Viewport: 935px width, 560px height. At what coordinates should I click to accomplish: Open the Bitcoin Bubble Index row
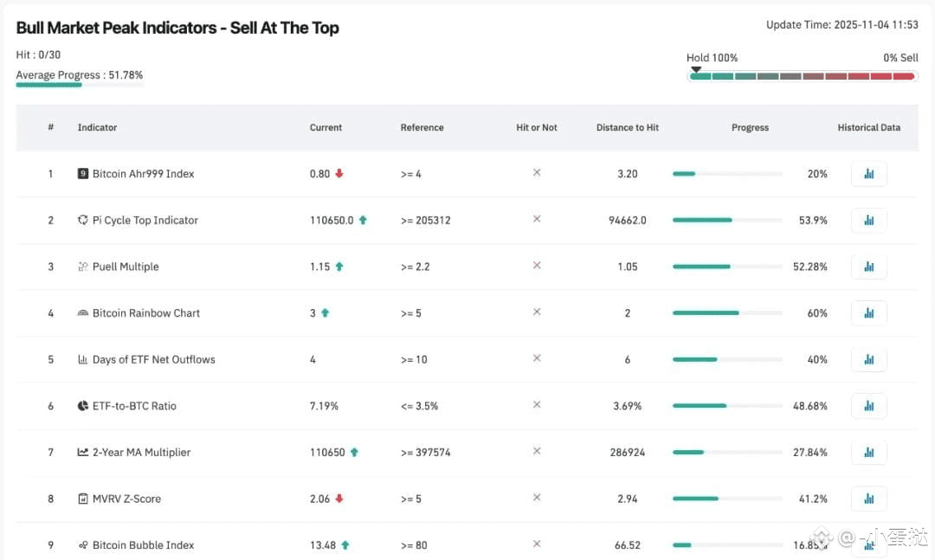pos(143,545)
